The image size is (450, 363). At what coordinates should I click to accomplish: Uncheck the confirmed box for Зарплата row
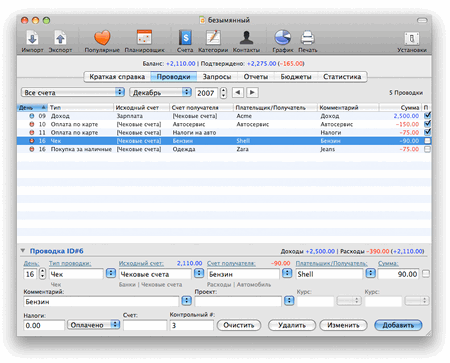coord(427,115)
